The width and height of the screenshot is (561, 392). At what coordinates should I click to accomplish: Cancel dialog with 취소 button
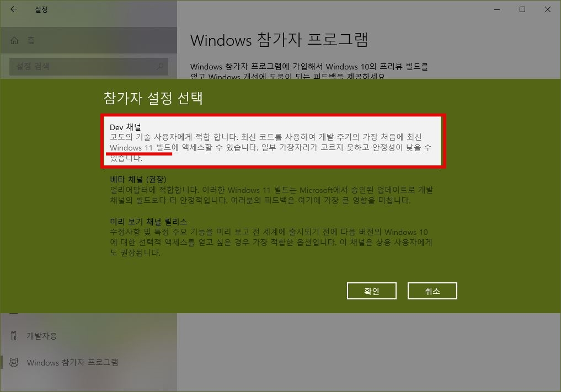432,291
